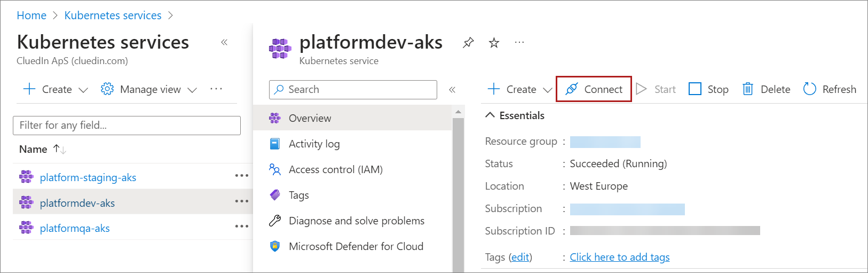868x273 pixels.
Task: Open Activity log menu item
Action: click(x=314, y=144)
